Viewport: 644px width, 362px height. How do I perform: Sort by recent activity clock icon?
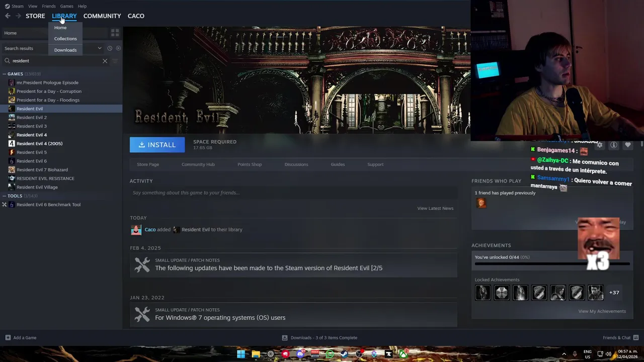point(110,48)
